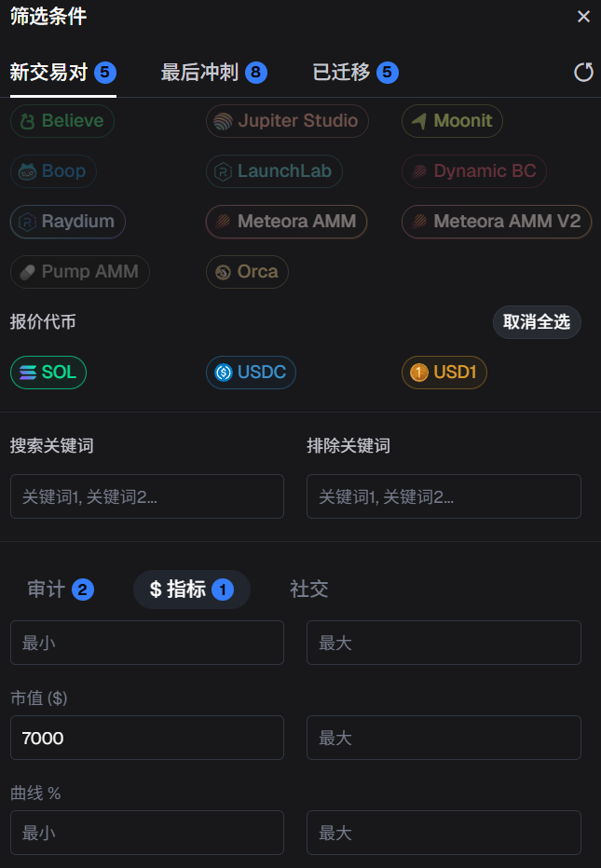Click the 市值 minimum field showing 7000
The height and width of the screenshot is (868, 601).
tap(146, 737)
